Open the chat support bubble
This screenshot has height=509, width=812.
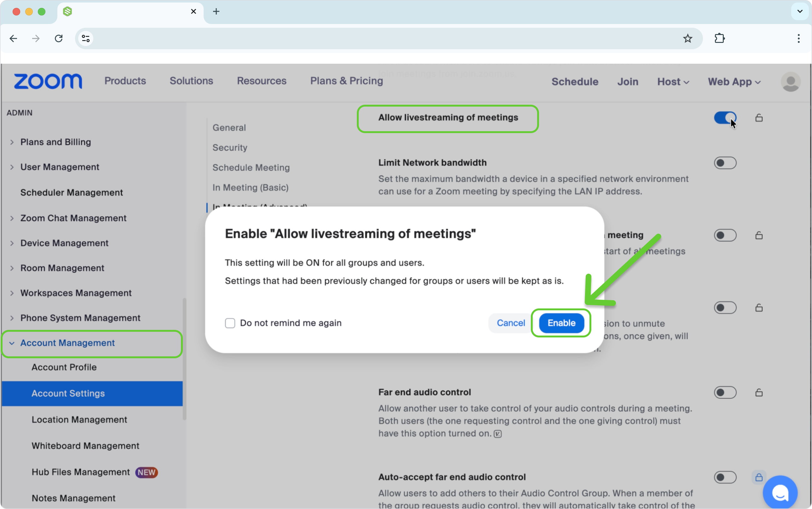[780, 492]
